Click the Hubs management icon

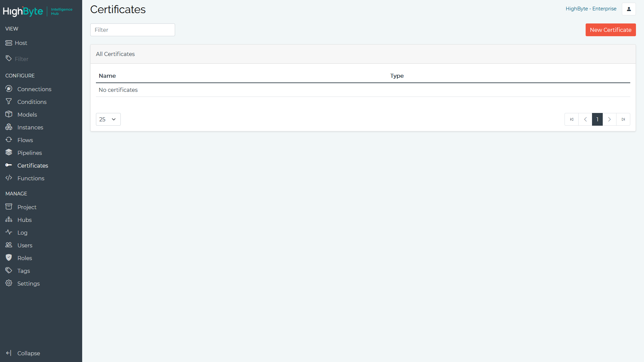pyautogui.click(x=9, y=220)
